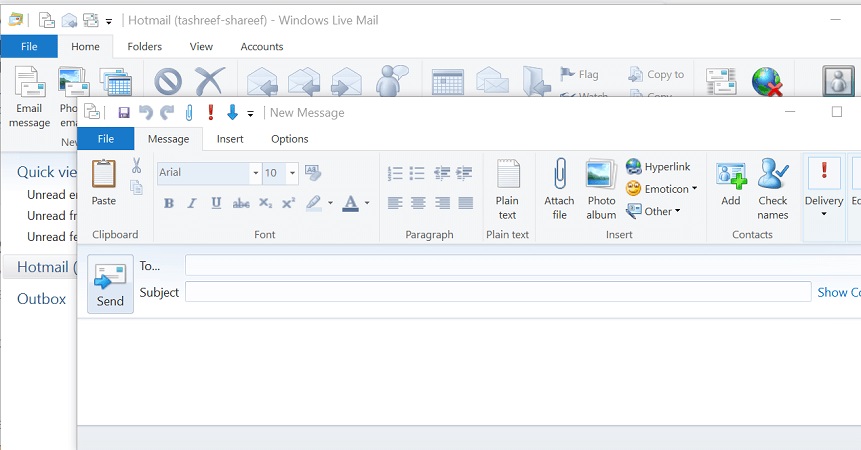The width and height of the screenshot is (861, 450).
Task: Open View tab in Windows Live Mail
Action: [201, 47]
